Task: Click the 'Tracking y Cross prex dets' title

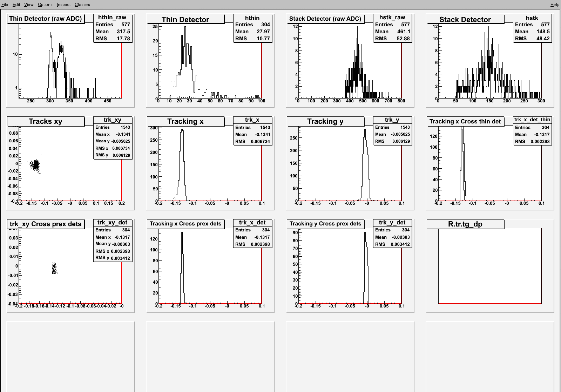Action: [325, 224]
